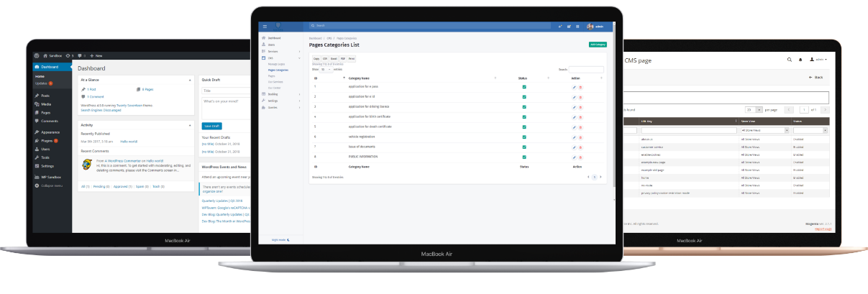Sort by Category Name column header
Image resolution: width=868 pixels, height=294 pixels.
(x=359, y=78)
